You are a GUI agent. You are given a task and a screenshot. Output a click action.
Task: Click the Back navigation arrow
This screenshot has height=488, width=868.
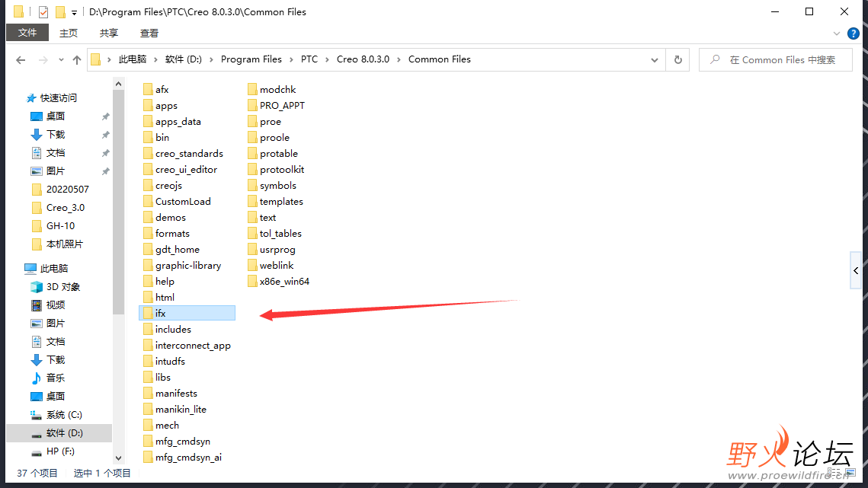pyautogui.click(x=21, y=59)
